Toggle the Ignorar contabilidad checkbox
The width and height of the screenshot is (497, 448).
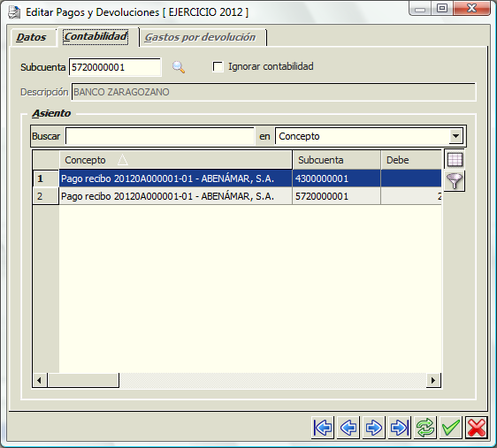218,66
